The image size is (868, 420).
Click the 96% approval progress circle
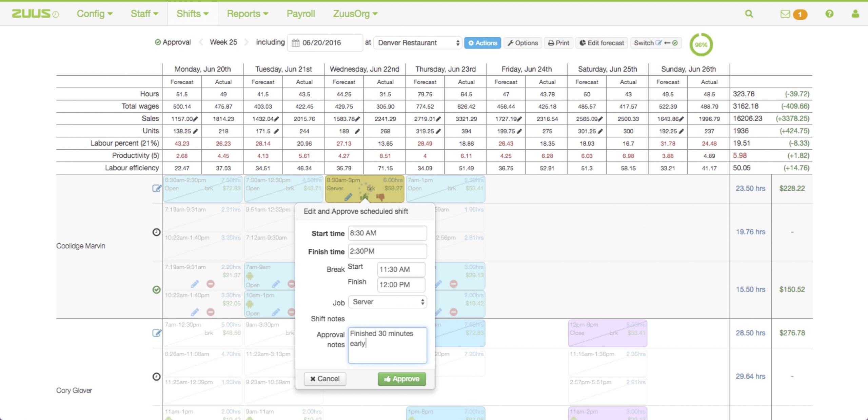701,45
